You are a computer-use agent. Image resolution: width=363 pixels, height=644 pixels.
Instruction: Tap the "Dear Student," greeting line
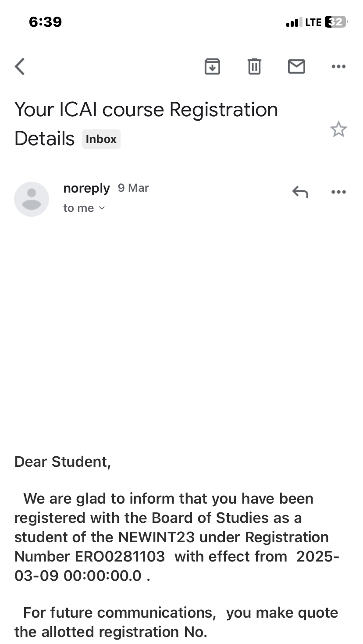click(x=63, y=462)
